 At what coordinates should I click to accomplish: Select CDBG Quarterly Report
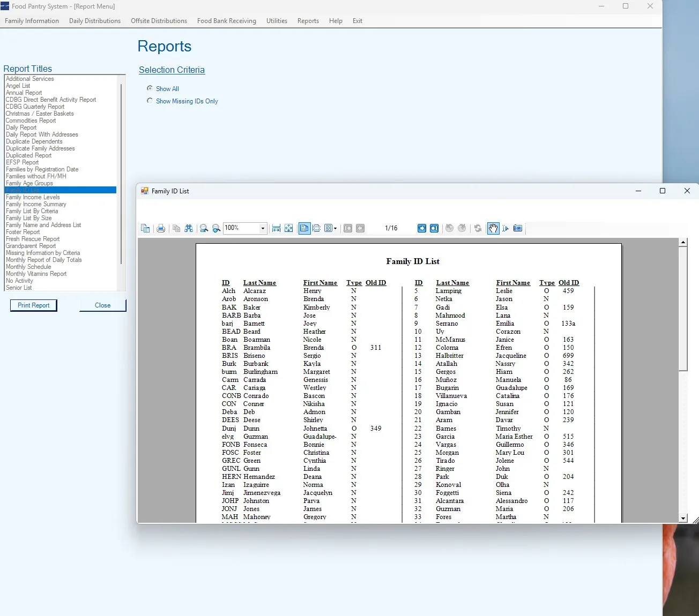pyautogui.click(x=60, y=107)
